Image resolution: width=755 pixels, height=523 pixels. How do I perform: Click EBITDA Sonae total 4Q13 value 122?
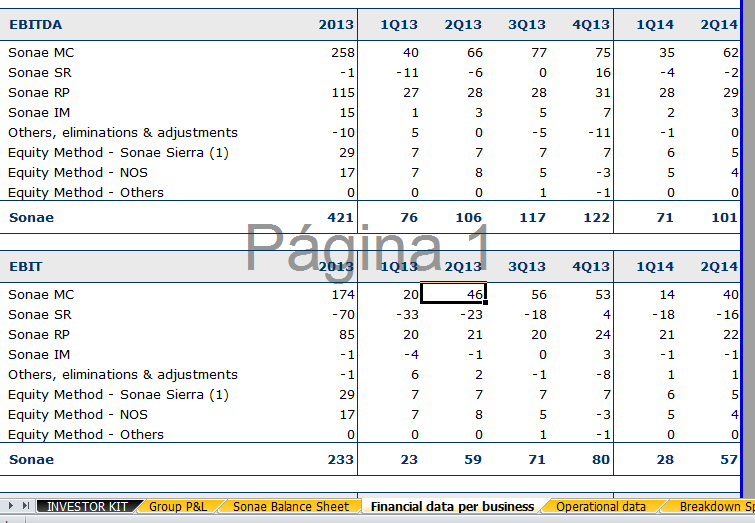point(597,218)
